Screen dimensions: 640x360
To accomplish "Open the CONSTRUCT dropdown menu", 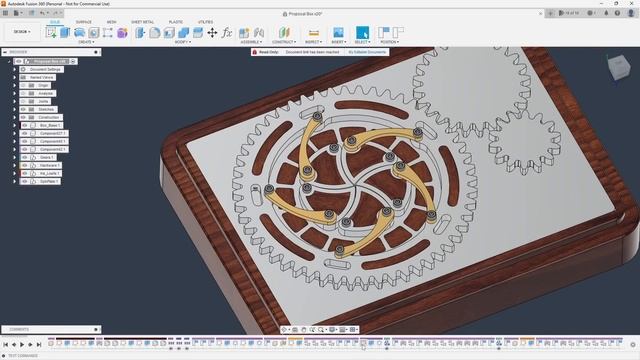I will click(284, 42).
